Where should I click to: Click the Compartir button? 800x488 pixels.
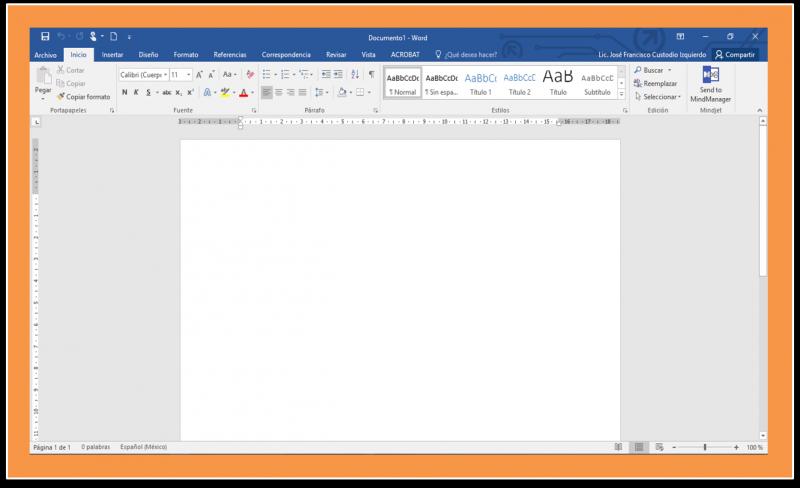[735, 54]
